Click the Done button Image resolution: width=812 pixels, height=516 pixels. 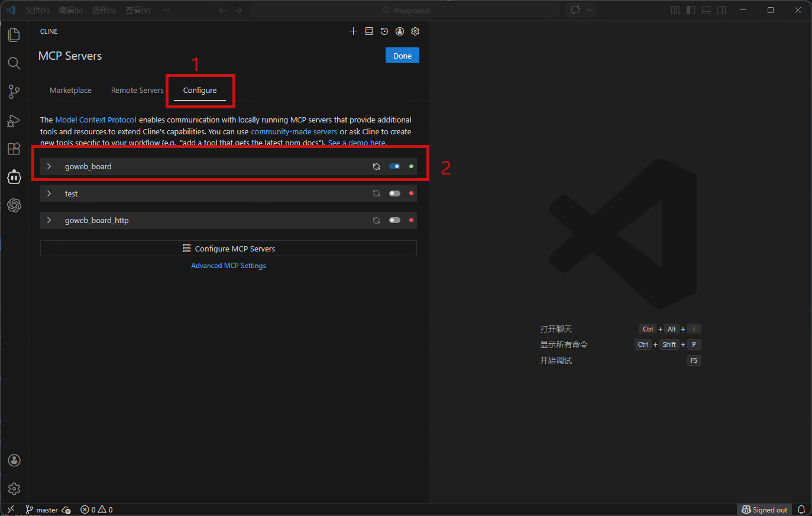coord(402,56)
